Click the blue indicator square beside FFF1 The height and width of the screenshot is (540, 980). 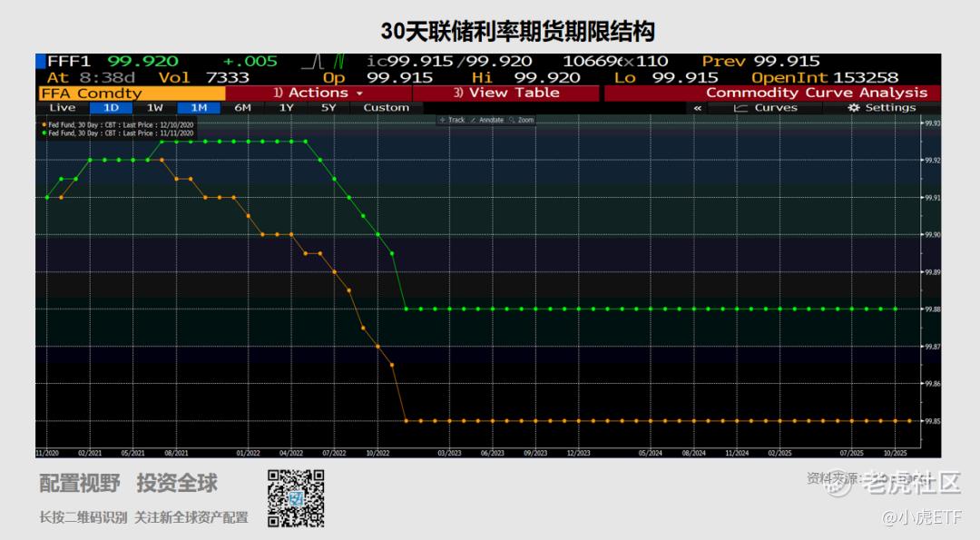(x=41, y=61)
